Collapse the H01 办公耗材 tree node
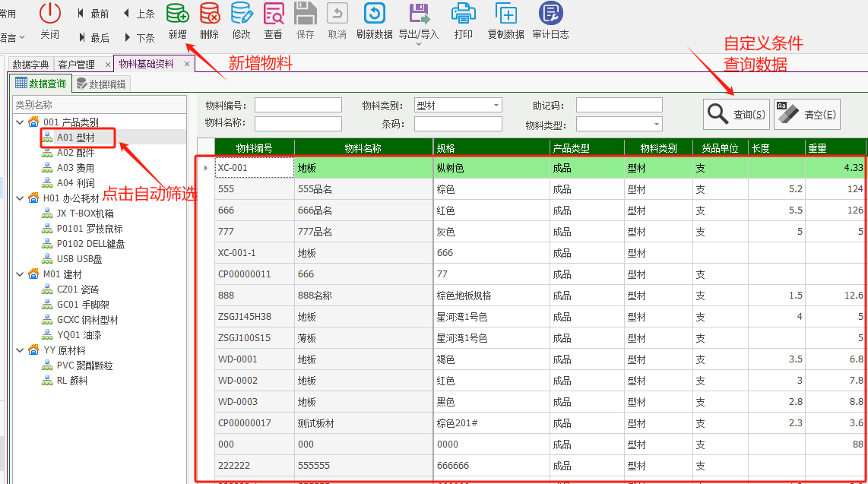The image size is (868, 484). (20, 198)
